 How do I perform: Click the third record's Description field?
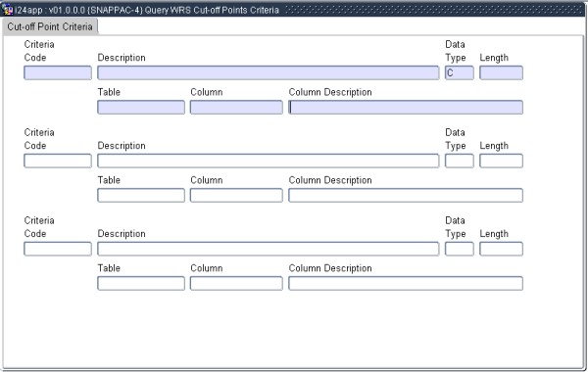pyautogui.click(x=269, y=249)
